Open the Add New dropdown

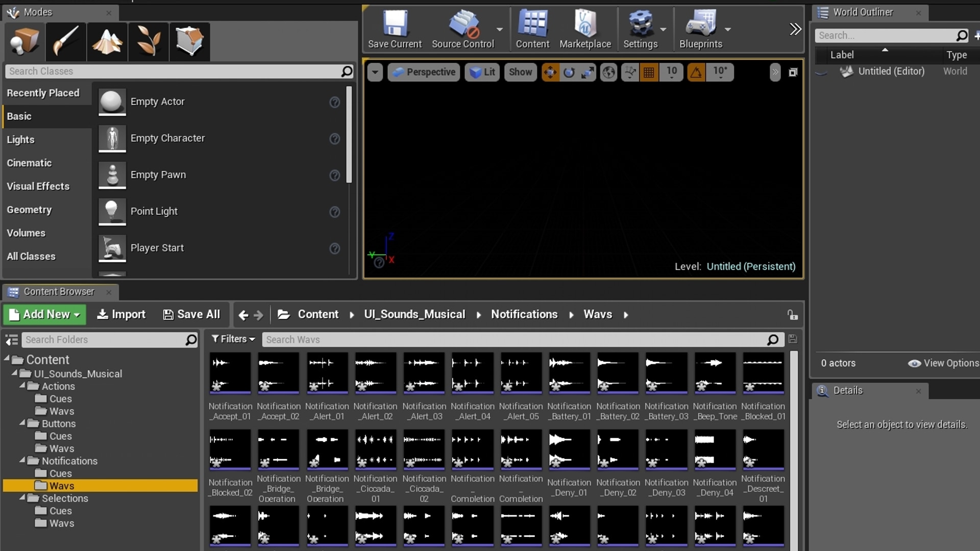click(x=44, y=314)
